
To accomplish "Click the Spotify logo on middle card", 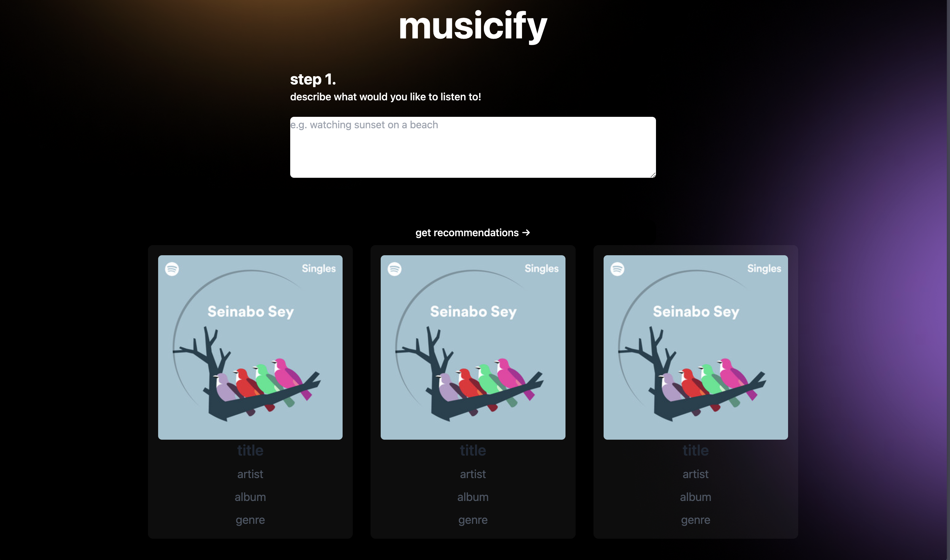I will [394, 269].
